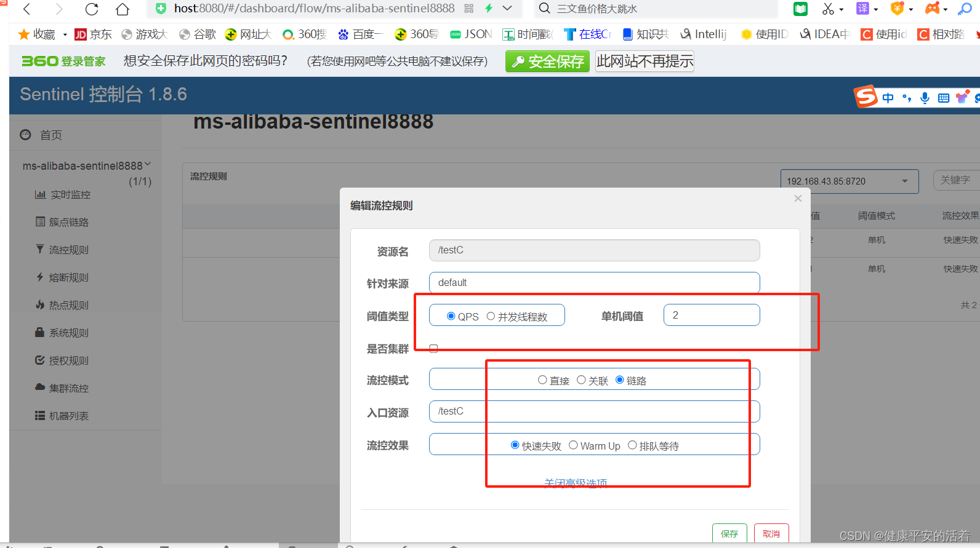Open 热点规则 sidebar item
Viewport: 980px width, 548px height.
pos(62,305)
